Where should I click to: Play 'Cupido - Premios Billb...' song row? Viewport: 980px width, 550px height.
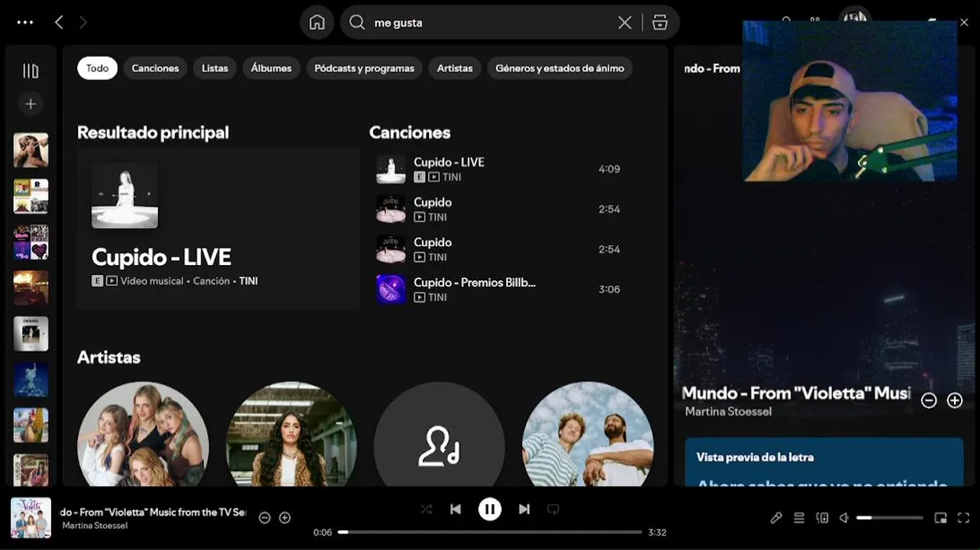coord(505,289)
